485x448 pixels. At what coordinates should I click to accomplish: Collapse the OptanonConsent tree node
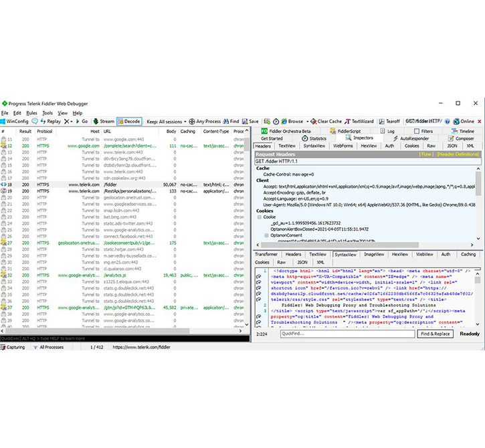click(266, 235)
